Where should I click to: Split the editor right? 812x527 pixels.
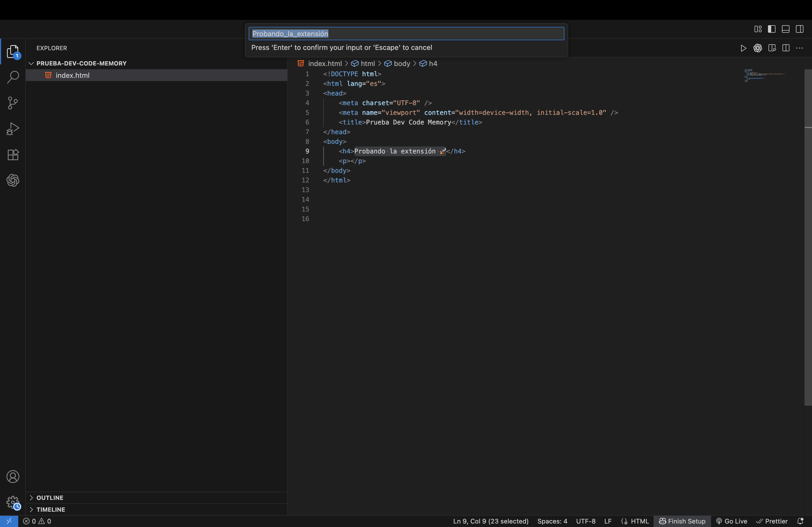[786, 48]
